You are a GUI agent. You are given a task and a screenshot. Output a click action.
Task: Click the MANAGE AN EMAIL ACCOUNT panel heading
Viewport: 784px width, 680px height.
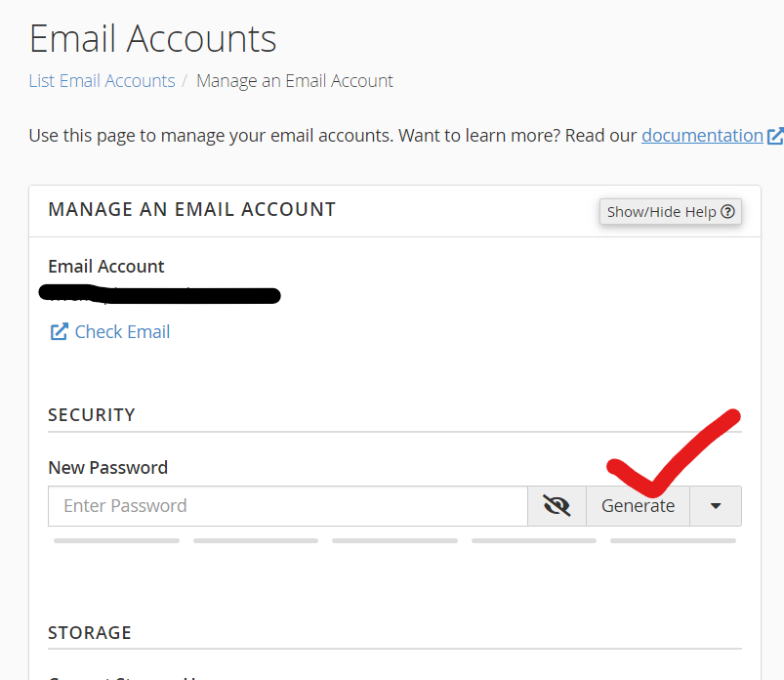pos(192,209)
